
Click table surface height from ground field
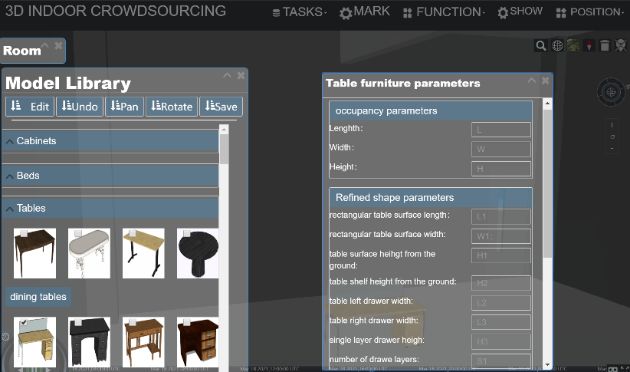pyautogui.click(x=501, y=255)
